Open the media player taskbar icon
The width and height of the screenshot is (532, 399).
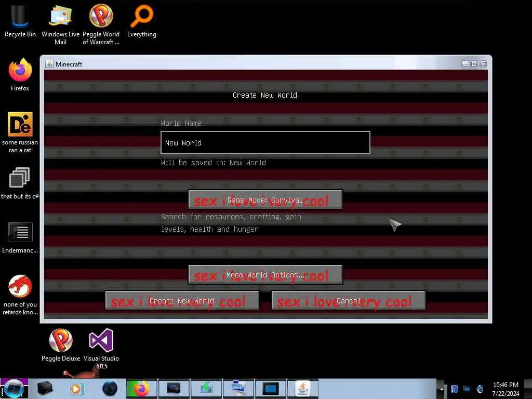77,389
